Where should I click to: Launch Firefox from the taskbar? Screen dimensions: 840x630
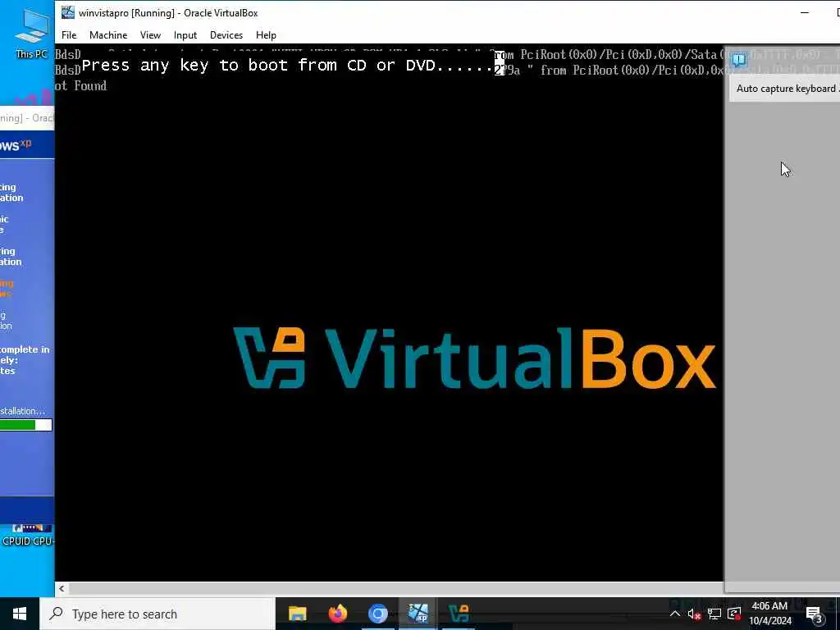pos(337,614)
